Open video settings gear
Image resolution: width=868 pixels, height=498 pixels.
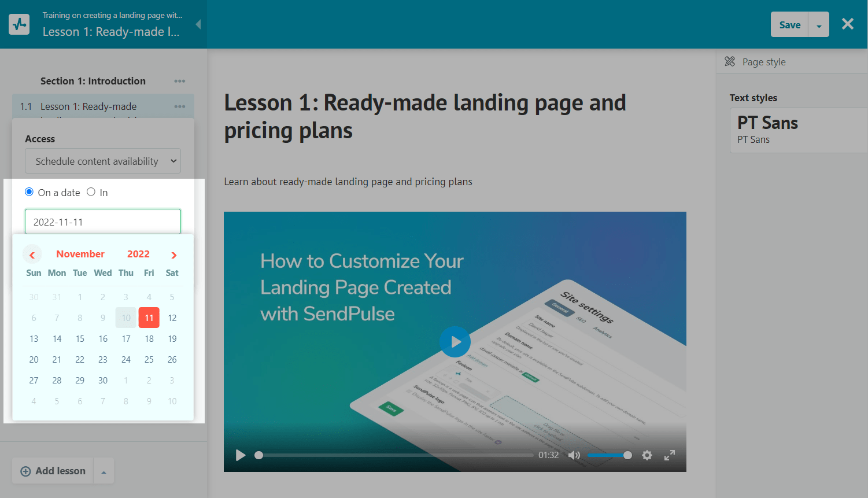[x=647, y=455]
